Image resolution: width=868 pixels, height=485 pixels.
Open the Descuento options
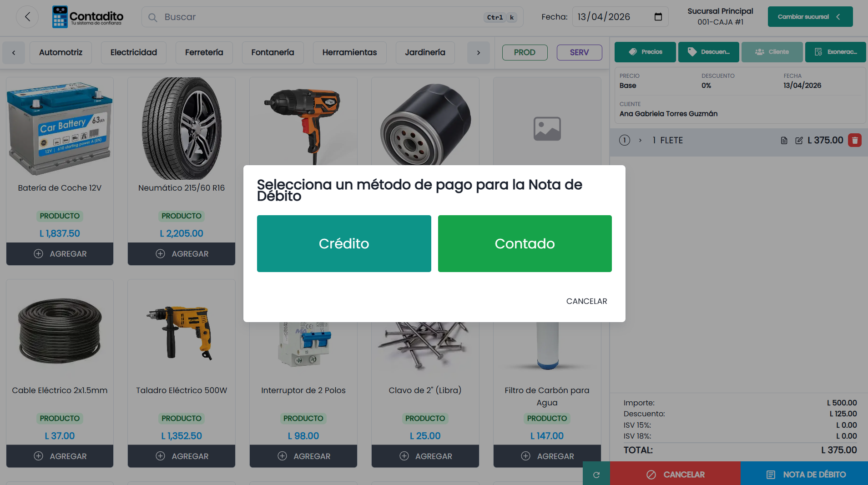(x=709, y=52)
